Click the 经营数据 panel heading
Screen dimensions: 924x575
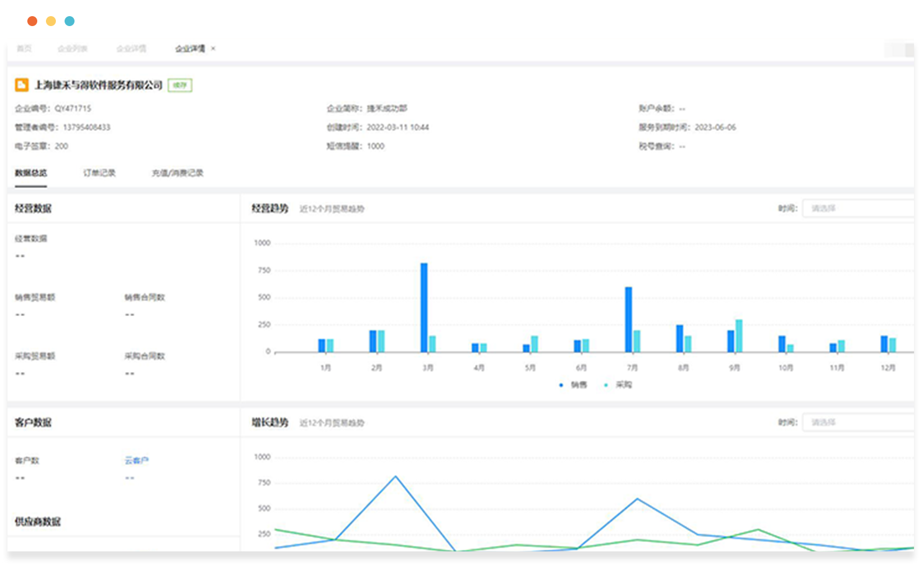(34, 209)
